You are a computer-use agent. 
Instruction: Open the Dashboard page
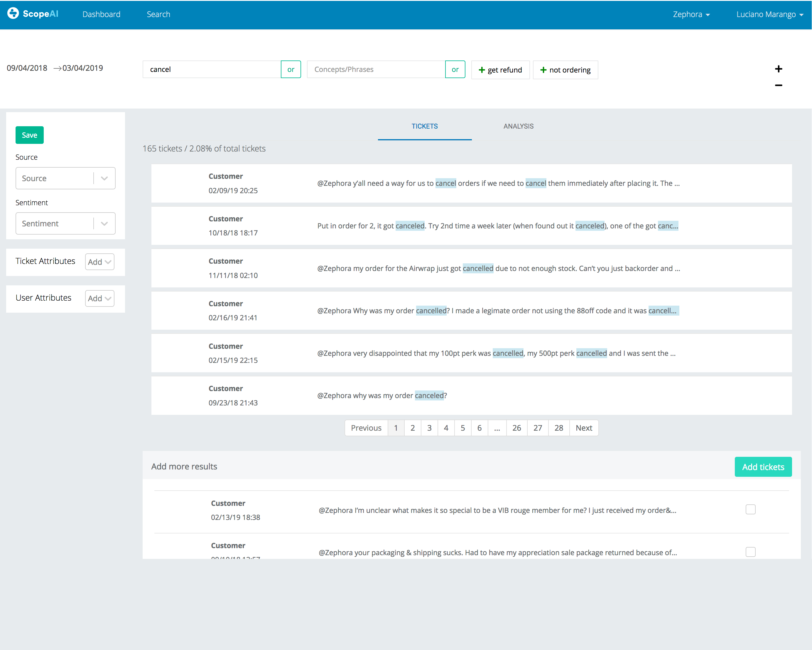coord(101,14)
